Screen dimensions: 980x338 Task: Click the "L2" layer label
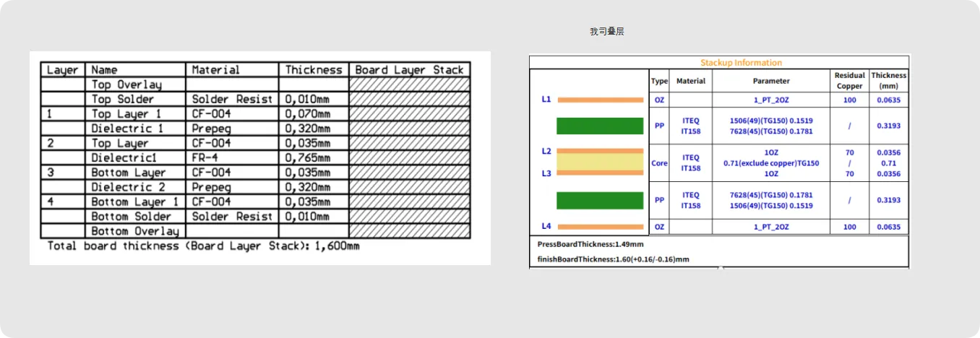(546, 152)
